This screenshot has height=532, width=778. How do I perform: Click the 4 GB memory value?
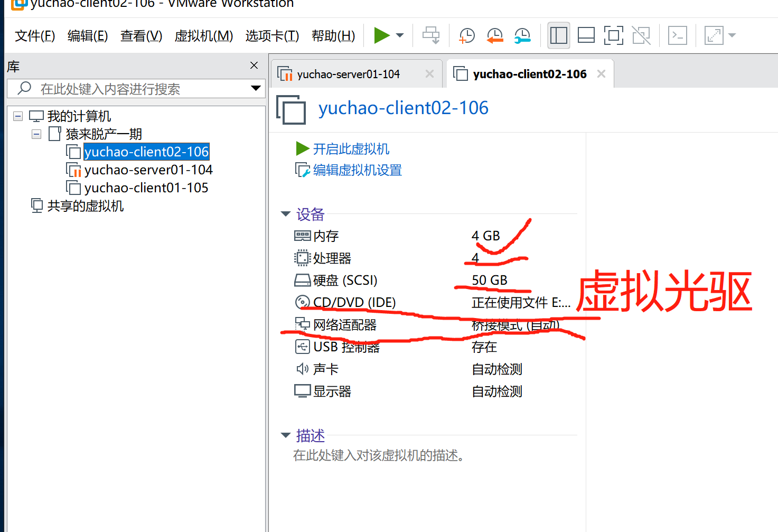click(485, 236)
